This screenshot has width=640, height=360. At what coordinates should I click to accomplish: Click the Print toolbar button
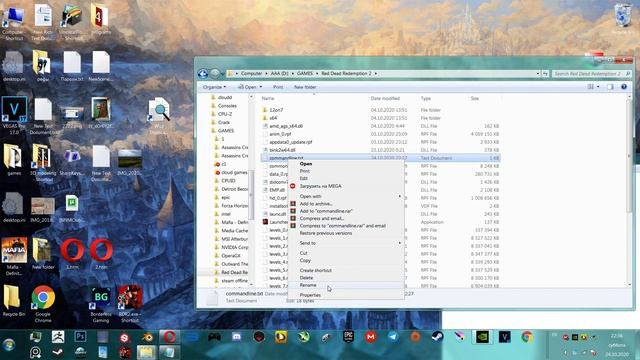[278, 87]
